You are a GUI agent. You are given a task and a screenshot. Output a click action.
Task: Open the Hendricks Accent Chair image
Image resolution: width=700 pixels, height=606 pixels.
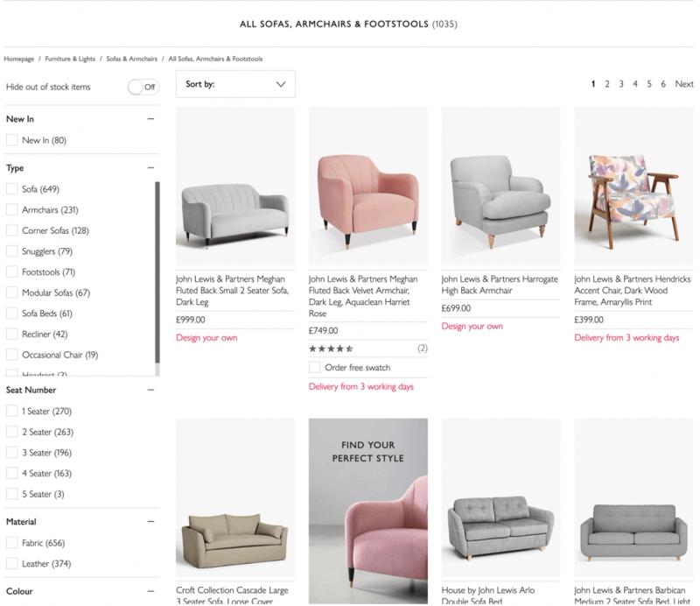633,186
